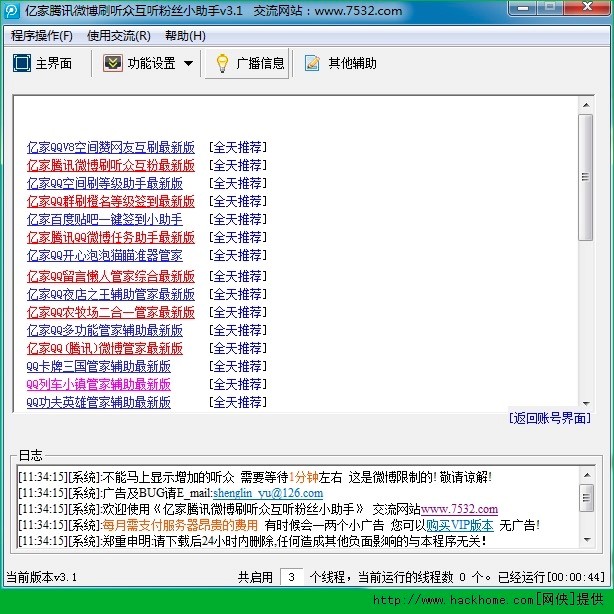Open link 亿家百度贴吧一键签到小助手
Screen dimensions: 614x614
[105, 219]
